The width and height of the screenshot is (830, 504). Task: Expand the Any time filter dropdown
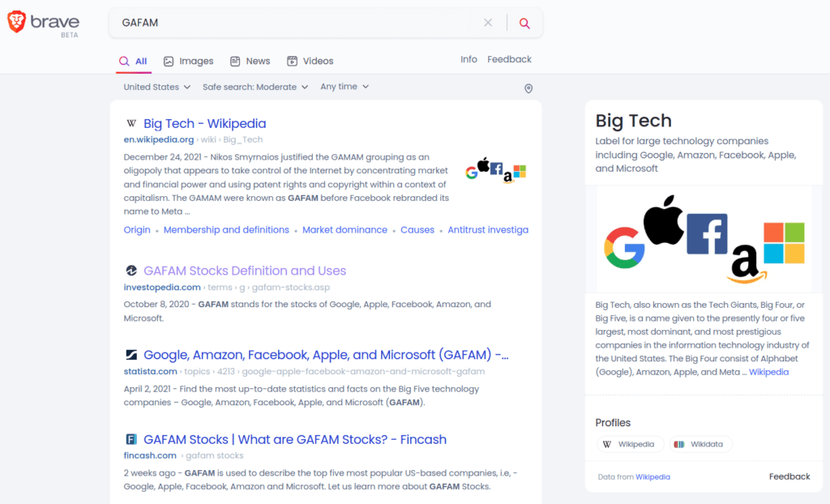point(344,86)
